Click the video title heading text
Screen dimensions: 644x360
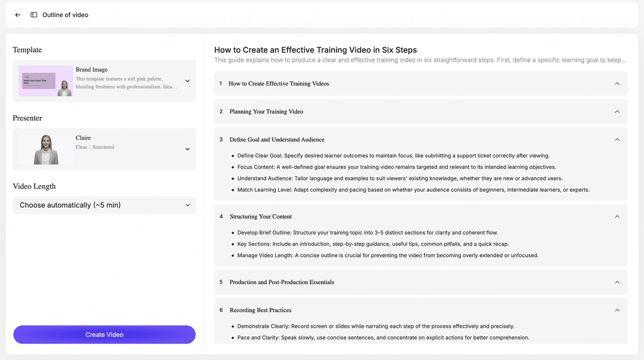click(315, 50)
